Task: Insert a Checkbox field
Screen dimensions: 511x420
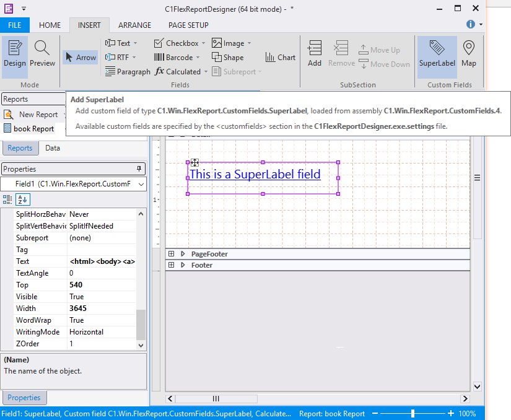Action: [x=176, y=43]
